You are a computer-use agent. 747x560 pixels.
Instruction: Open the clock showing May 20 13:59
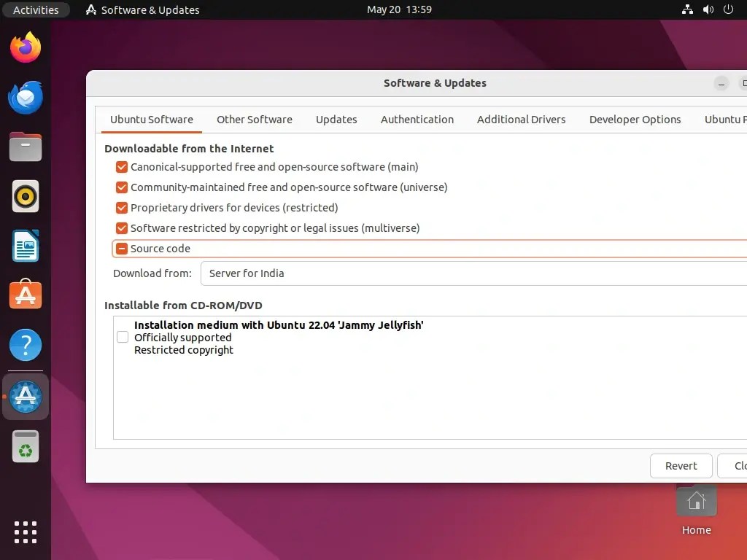tap(399, 9)
